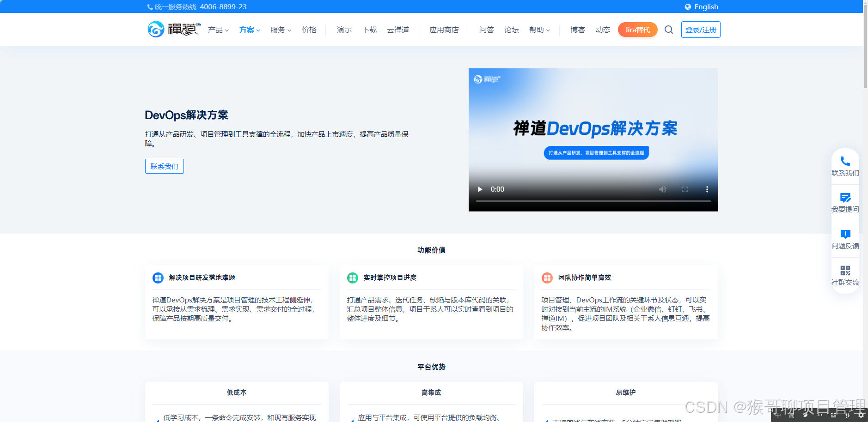
Task: Click the 低成本 card heading
Action: [x=237, y=392]
